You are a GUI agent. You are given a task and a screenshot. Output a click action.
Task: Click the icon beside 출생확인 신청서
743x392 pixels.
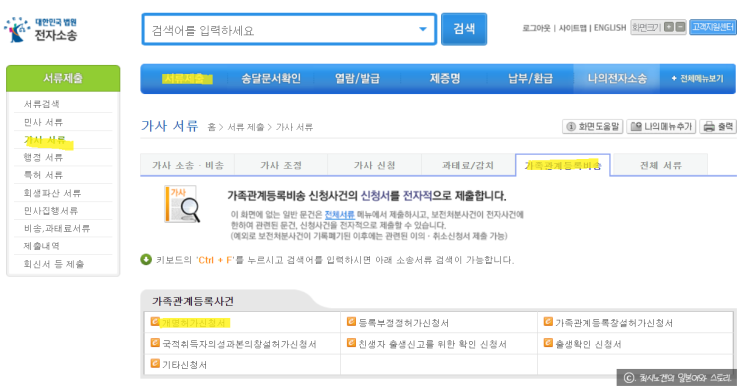click(548, 343)
